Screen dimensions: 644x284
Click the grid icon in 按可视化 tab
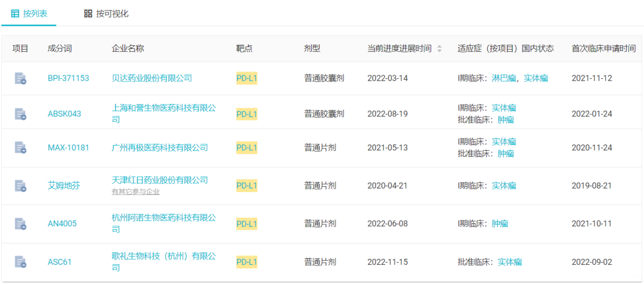tap(88, 14)
